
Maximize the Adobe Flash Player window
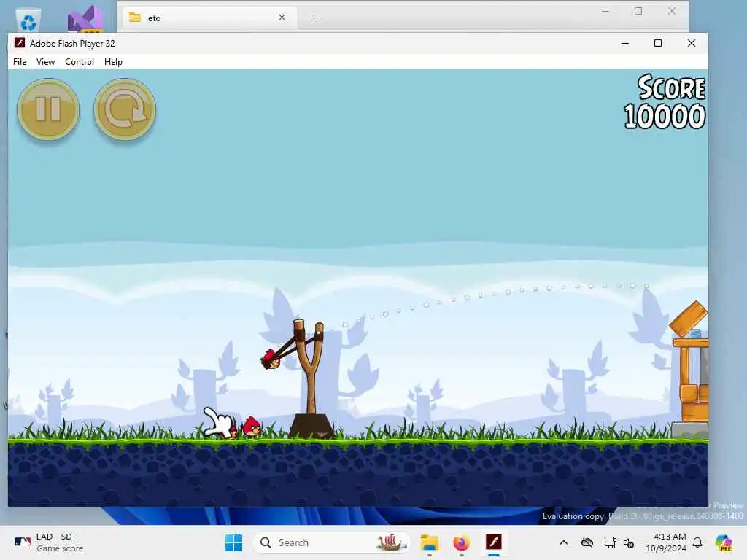658,43
